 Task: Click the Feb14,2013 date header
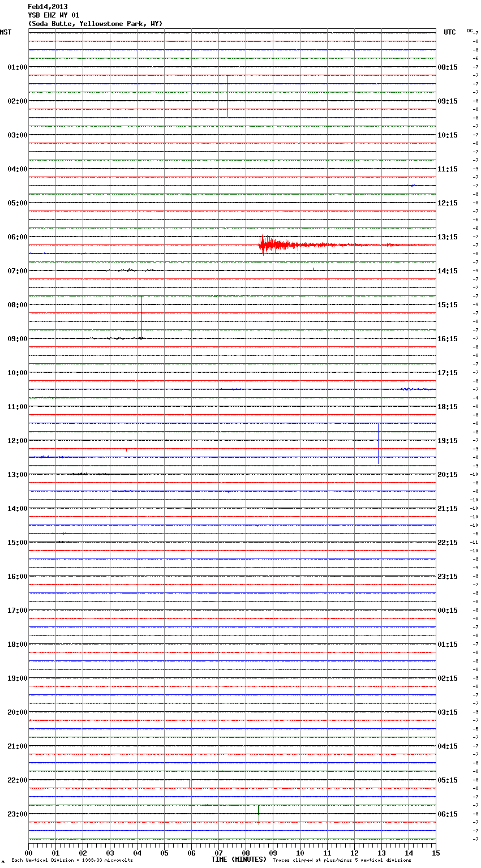48,7
